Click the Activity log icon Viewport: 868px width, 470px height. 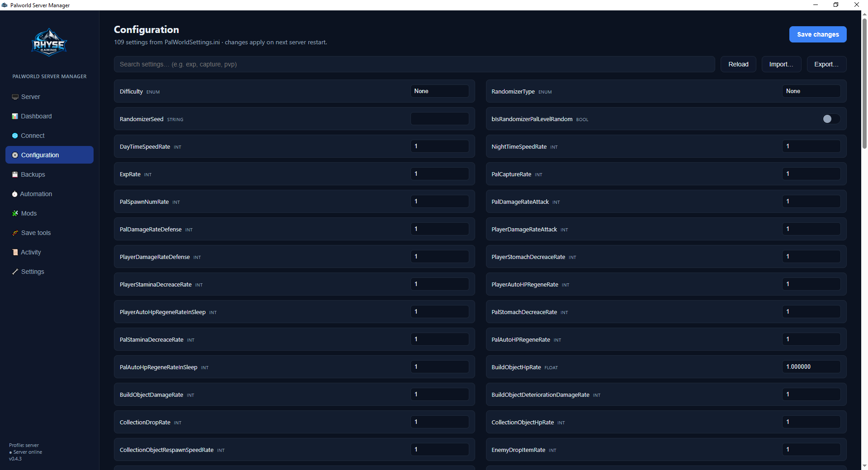pos(15,252)
